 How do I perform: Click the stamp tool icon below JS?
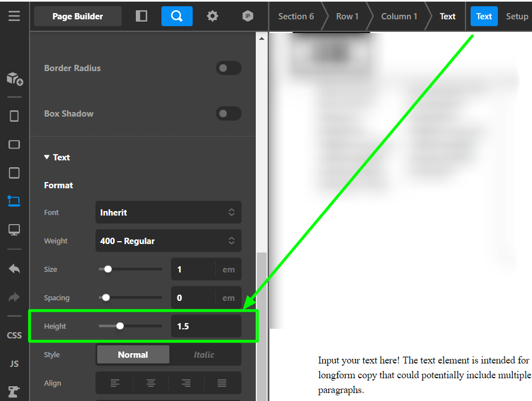pos(14,392)
